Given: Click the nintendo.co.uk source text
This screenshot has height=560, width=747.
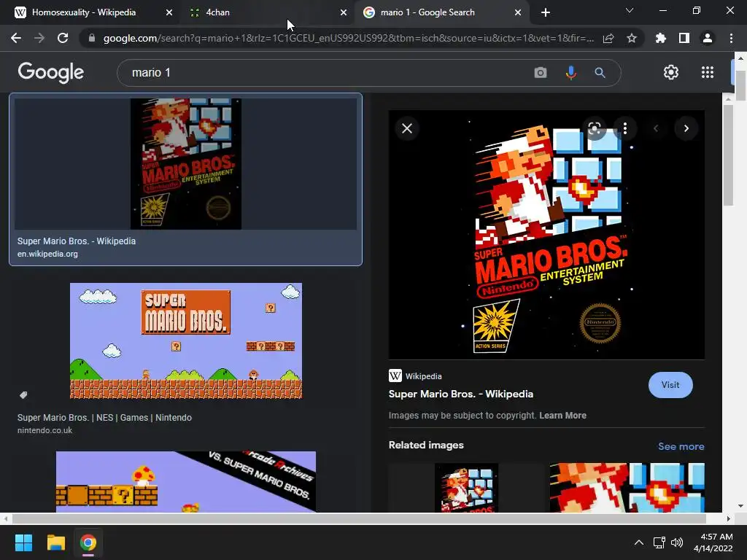Looking at the screenshot, I should (44, 430).
